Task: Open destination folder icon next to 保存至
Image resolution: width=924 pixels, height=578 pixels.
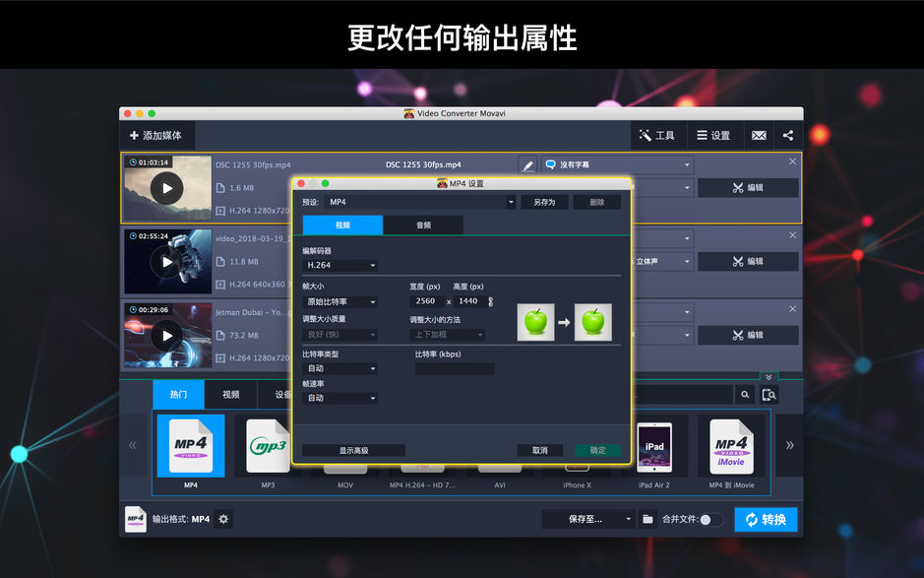Action: pos(647,519)
